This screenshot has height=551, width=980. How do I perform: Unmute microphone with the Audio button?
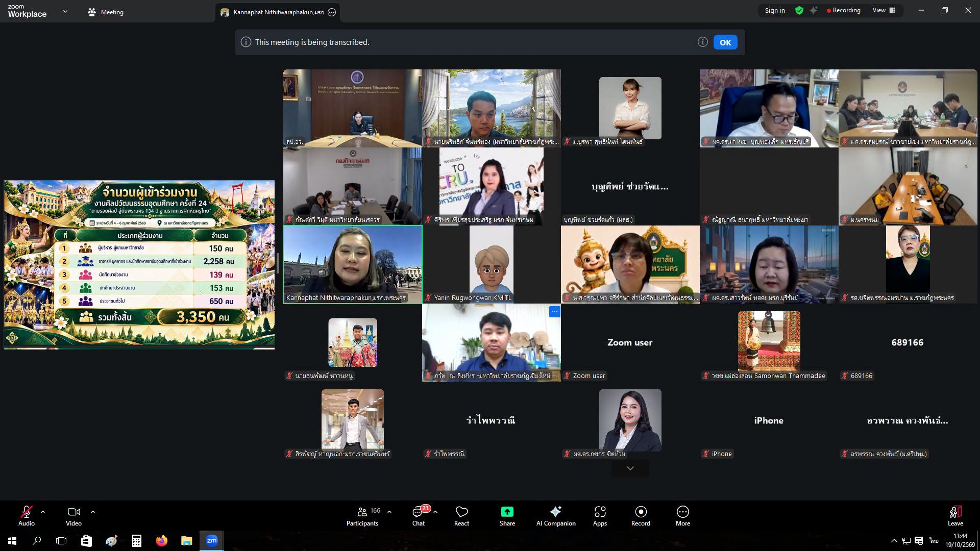click(27, 515)
